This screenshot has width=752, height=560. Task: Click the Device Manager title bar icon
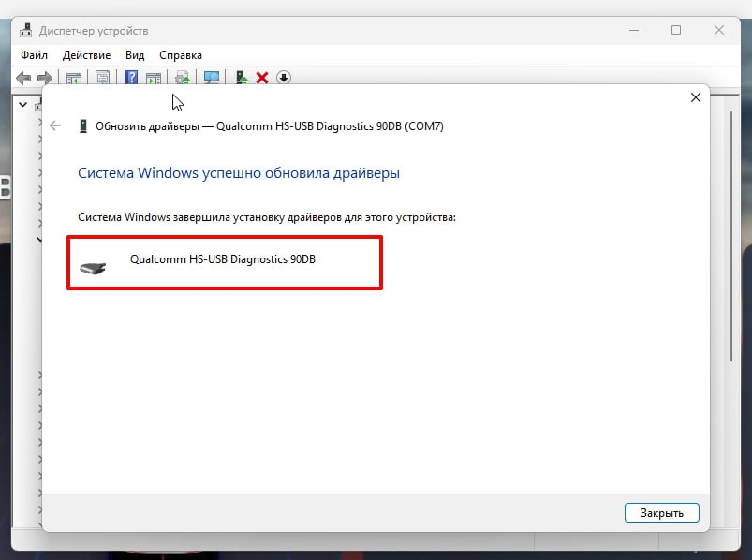[x=25, y=31]
